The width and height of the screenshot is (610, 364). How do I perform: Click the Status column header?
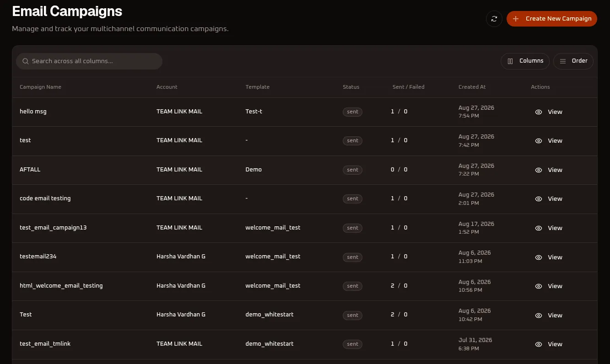click(351, 87)
